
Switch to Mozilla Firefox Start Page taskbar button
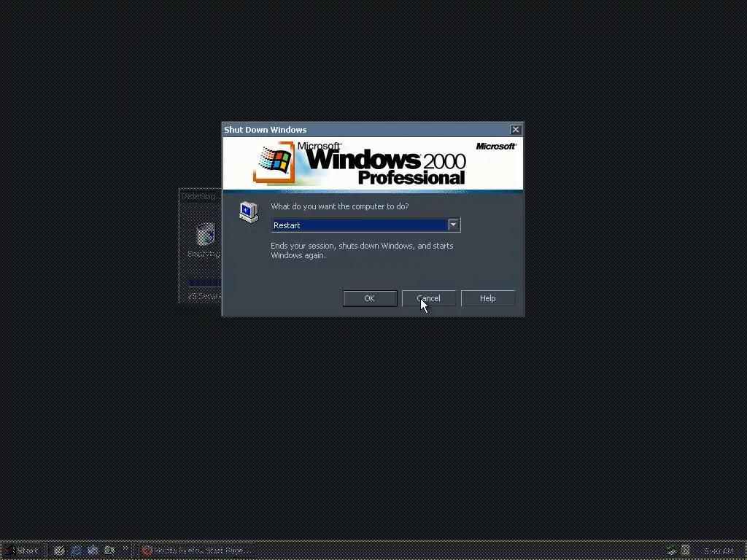(x=197, y=551)
